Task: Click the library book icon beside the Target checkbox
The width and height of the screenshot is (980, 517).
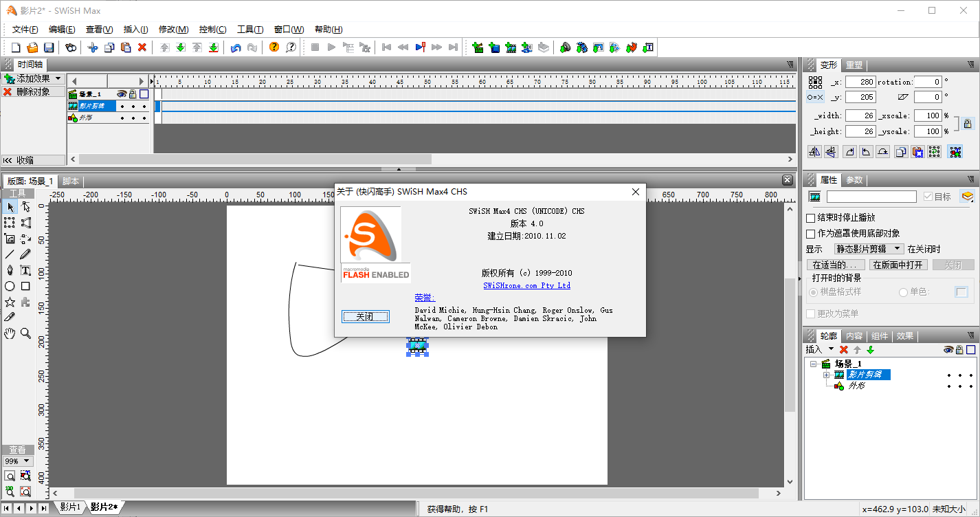Action: pyautogui.click(x=968, y=197)
